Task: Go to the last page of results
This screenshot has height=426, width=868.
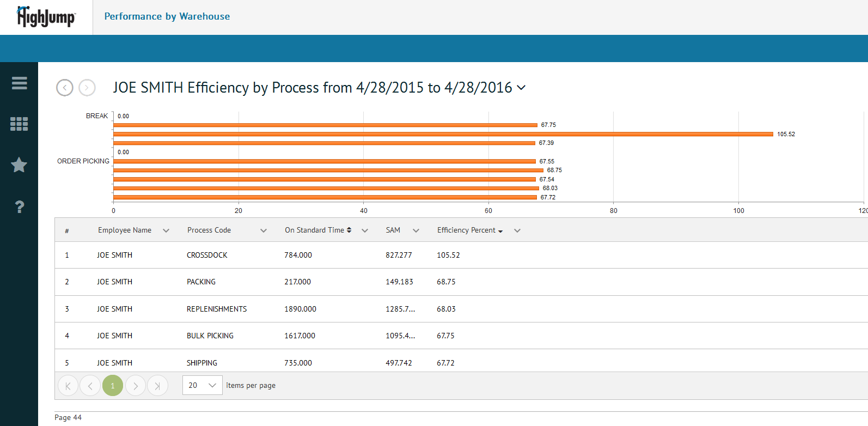Action: click(157, 386)
